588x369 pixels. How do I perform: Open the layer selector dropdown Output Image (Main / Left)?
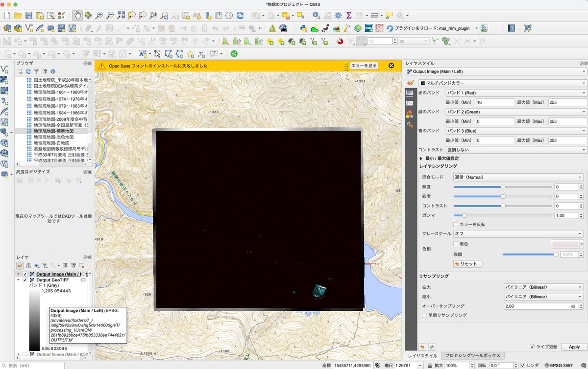[x=496, y=71]
